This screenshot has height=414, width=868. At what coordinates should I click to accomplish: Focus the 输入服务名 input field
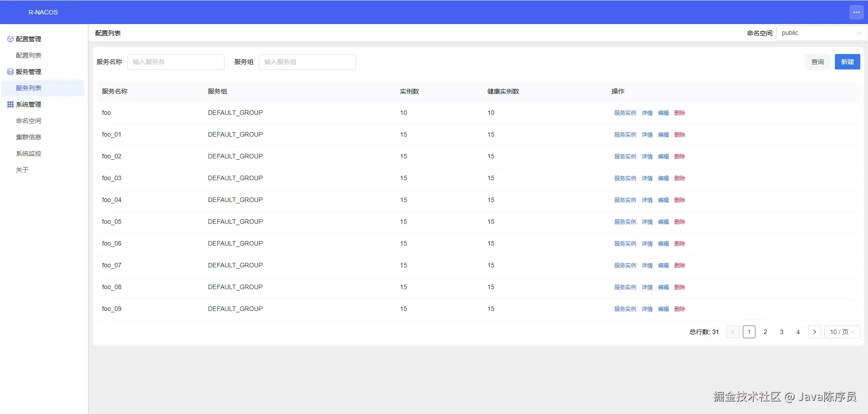[x=176, y=62]
